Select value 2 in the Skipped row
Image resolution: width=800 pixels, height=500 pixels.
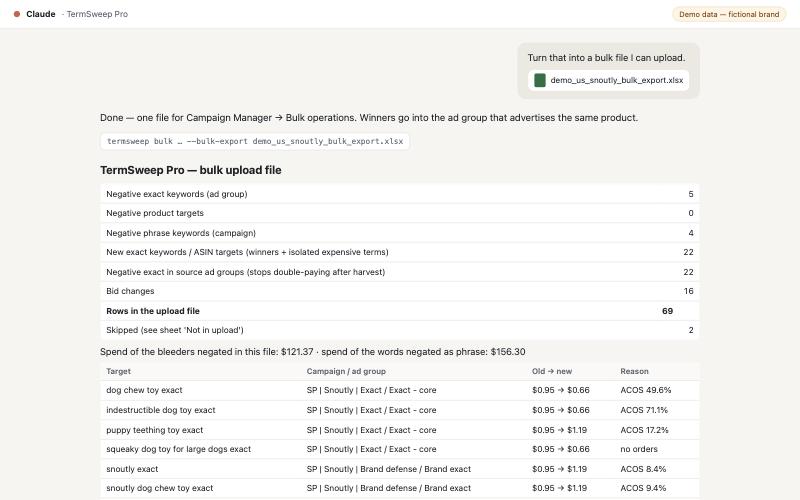(x=691, y=330)
